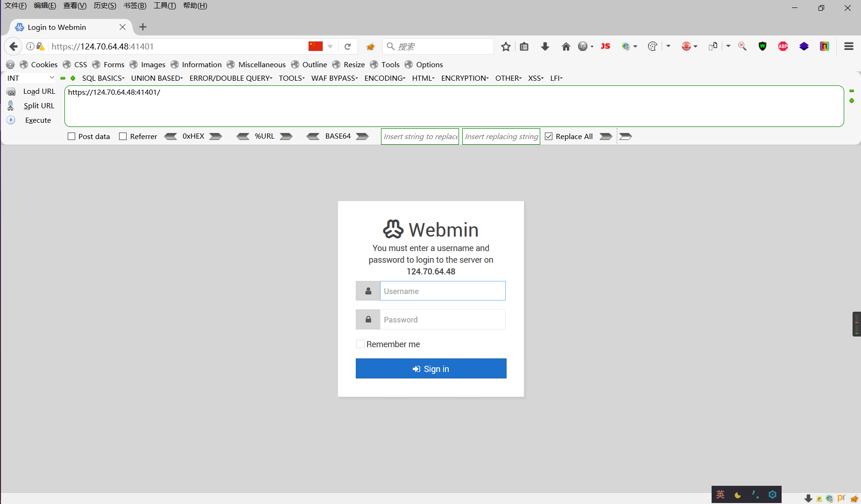Click the magnifier search extension icon
The image size is (861, 504).
[742, 46]
